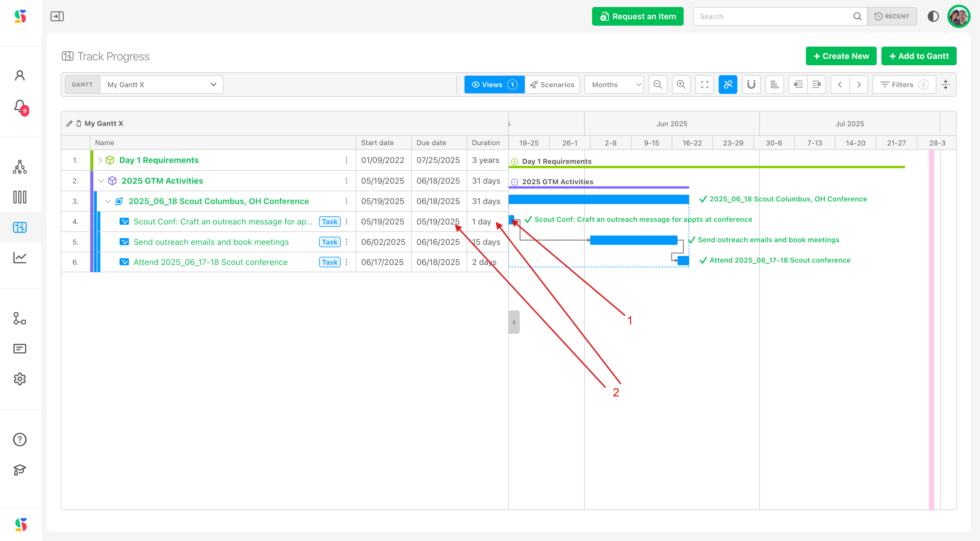Click the Create New button
This screenshot has height=541, width=980.
click(841, 56)
